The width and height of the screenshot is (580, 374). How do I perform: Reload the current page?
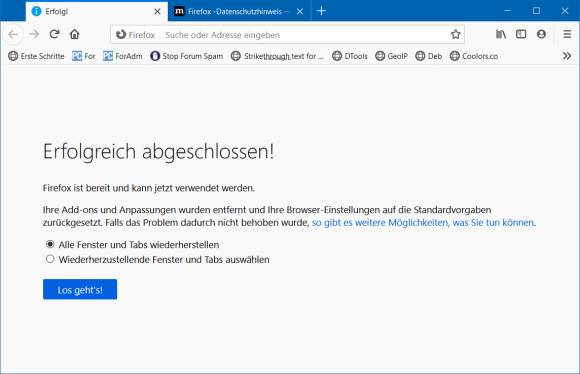point(54,34)
